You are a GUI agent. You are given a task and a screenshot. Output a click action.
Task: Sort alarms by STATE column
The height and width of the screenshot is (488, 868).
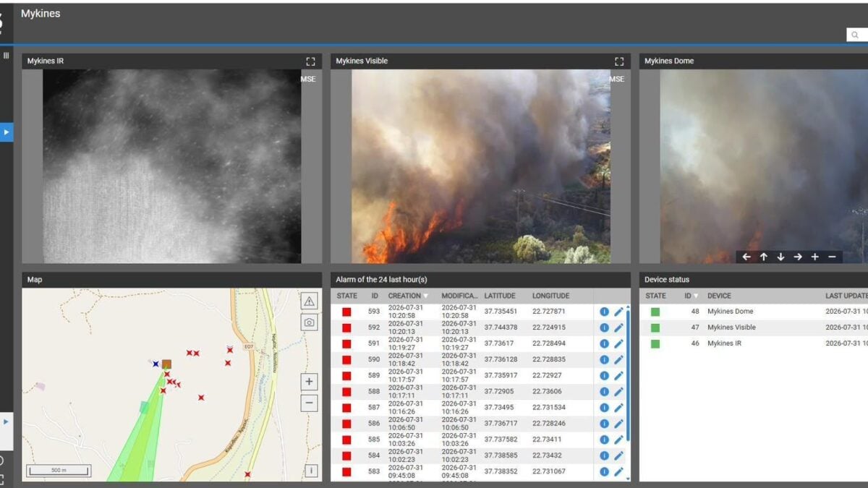click(346, 296)
